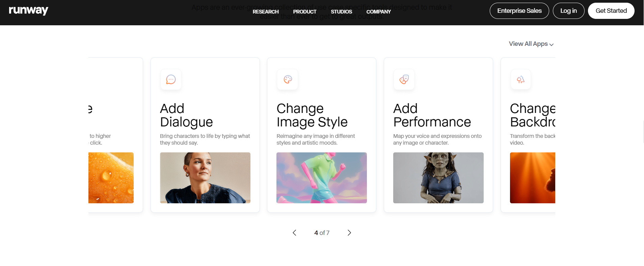Click the Add Performance masks icon
The image size is (644, 266).
click(x=404, y=80)
